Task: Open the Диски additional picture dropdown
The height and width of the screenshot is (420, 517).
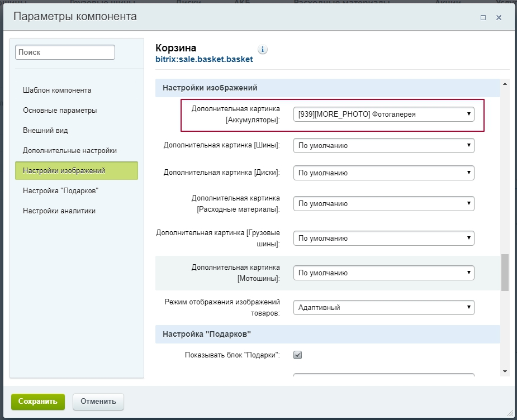Action: coord(383,173)
